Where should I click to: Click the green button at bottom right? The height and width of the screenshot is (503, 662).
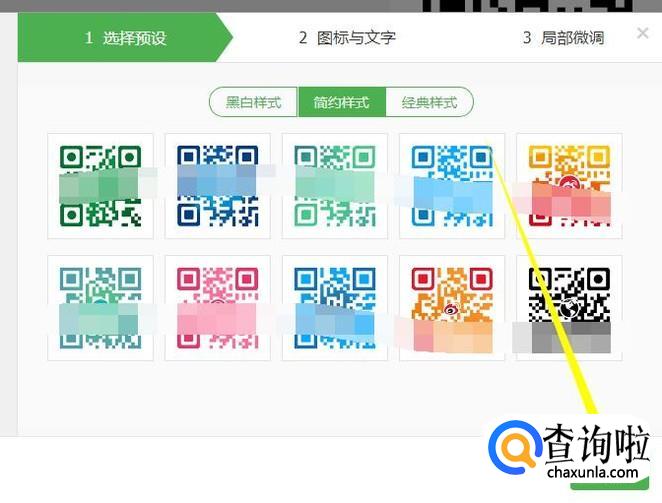pos(610,485)
